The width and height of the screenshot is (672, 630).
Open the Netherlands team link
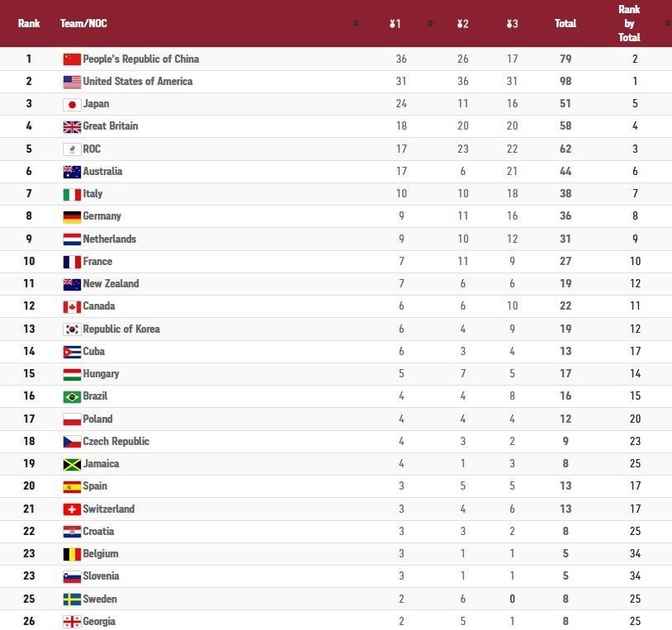coord(109,239)
